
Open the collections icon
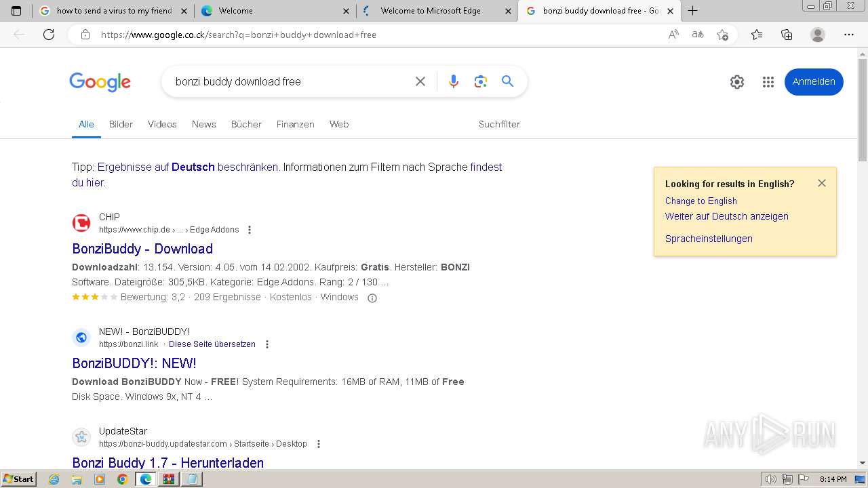tap(787, 35)
